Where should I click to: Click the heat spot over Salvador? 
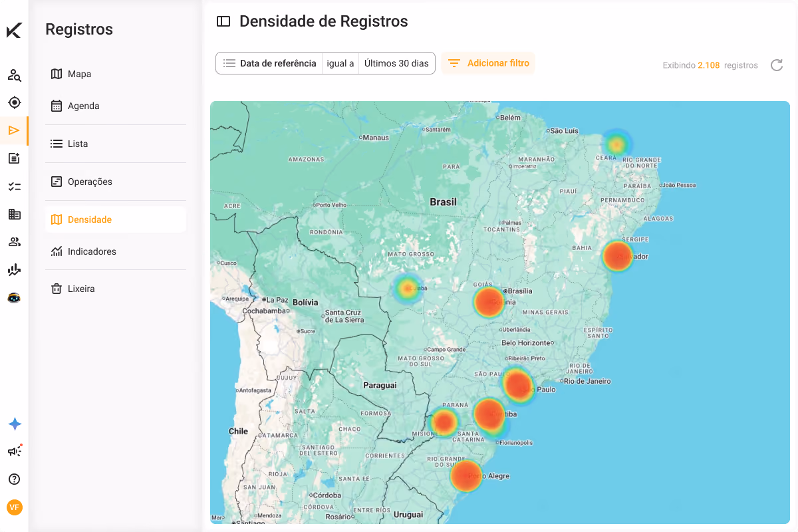pyautogui.click(x=617, y=256)
